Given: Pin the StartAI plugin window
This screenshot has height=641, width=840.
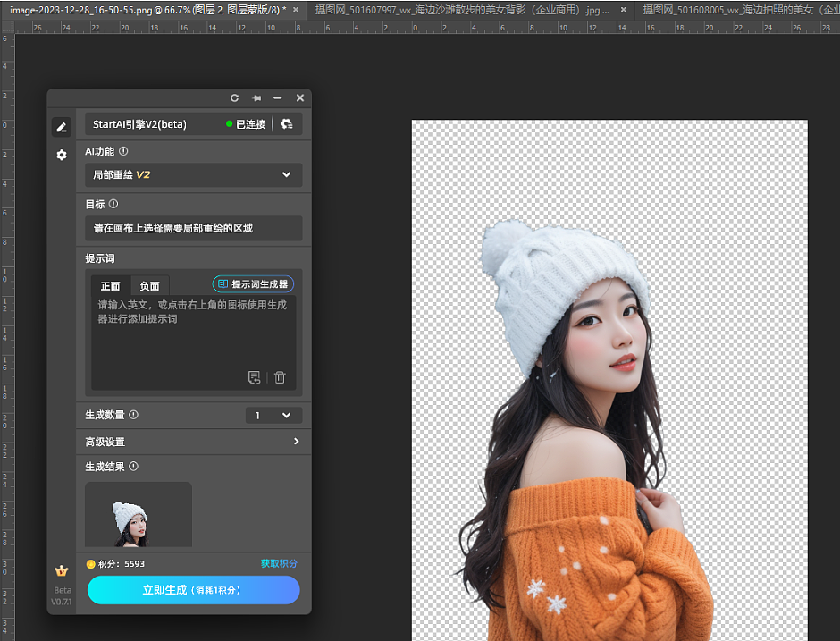Looking at the screenshot, I should (x=256, y=98).
